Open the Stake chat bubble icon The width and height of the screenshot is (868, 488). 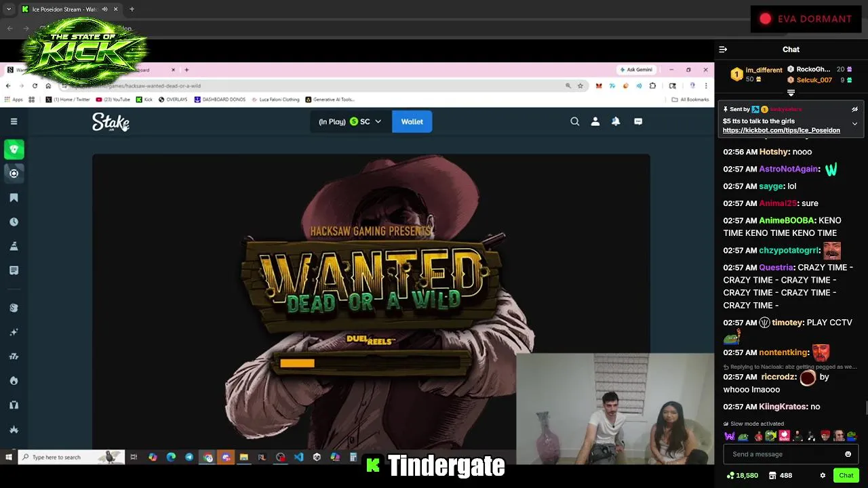tap(638, 121)
